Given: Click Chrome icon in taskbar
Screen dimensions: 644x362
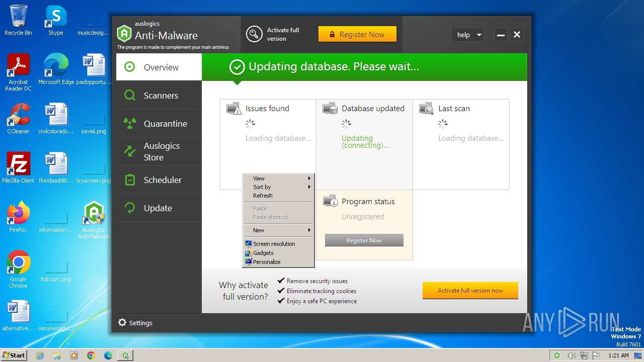Looking at the screenshot, I should [91, 355].
